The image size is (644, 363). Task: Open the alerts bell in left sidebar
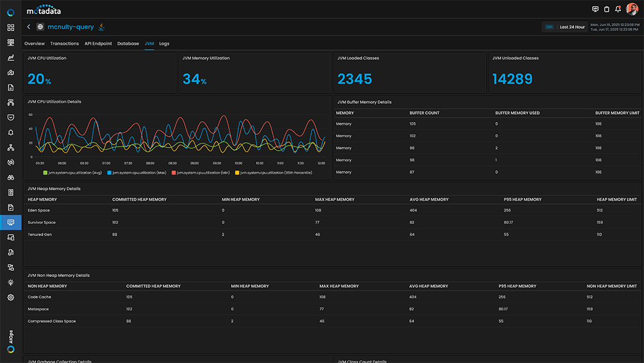(x=11, y=132)
